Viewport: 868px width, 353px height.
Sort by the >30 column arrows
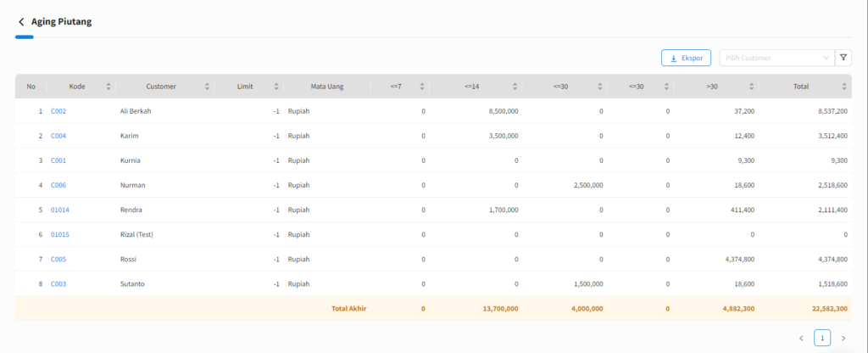[x=751, y=87]
